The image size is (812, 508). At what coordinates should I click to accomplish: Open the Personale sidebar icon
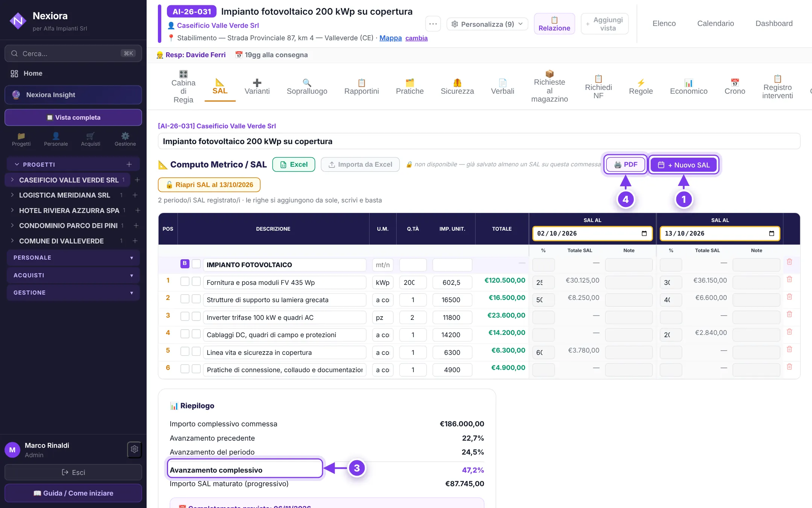56,139
